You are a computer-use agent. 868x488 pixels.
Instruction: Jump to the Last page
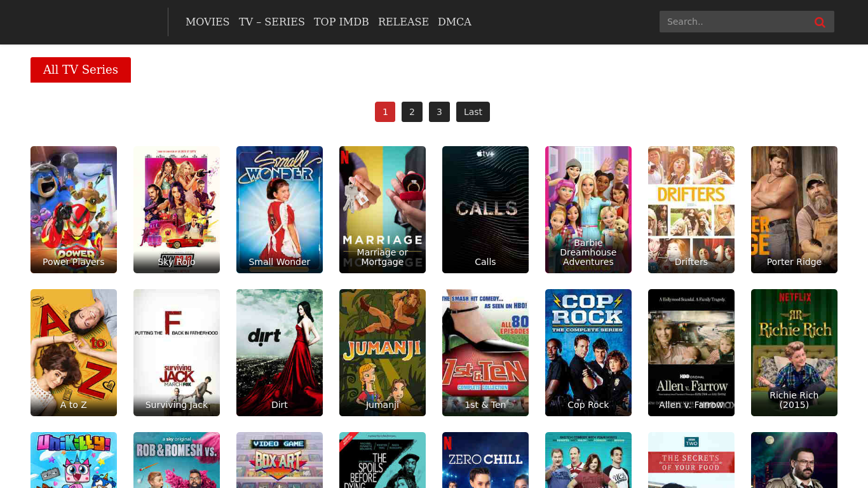pos(473,112)
